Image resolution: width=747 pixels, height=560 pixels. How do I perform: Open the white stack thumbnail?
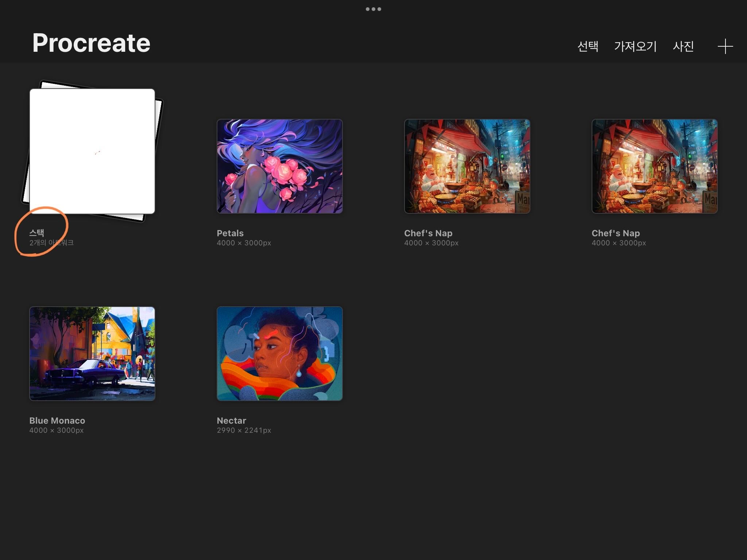click(x=92, y=151)
